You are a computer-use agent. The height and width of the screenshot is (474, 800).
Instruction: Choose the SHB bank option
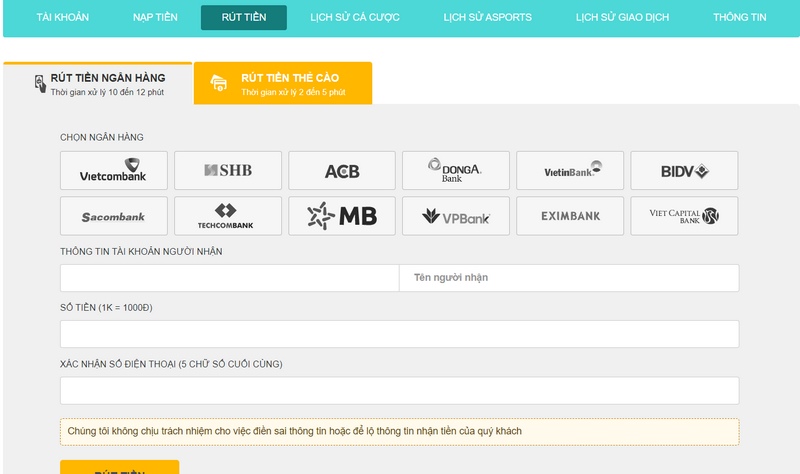[x=227, y=171]
